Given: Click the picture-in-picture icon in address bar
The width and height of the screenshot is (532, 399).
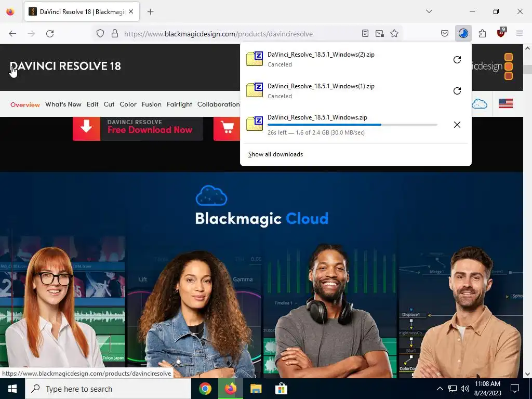Looking at the screenshot, I should click(380, 34).
